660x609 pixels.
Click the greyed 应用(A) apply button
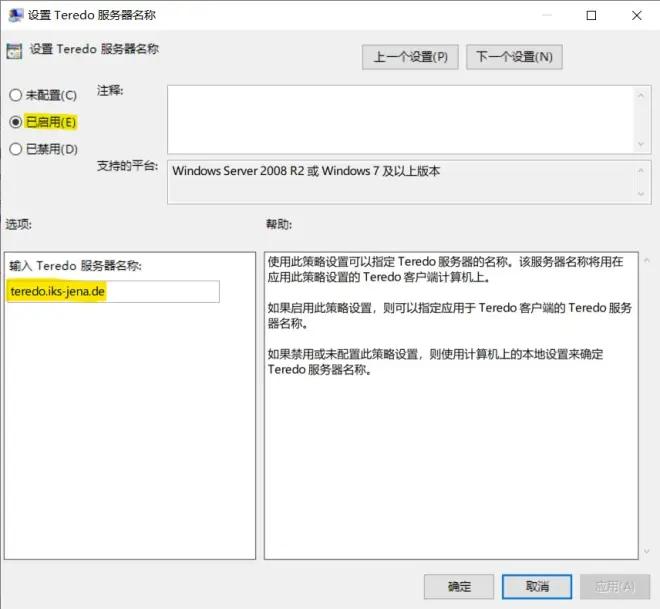coord(615,587)
